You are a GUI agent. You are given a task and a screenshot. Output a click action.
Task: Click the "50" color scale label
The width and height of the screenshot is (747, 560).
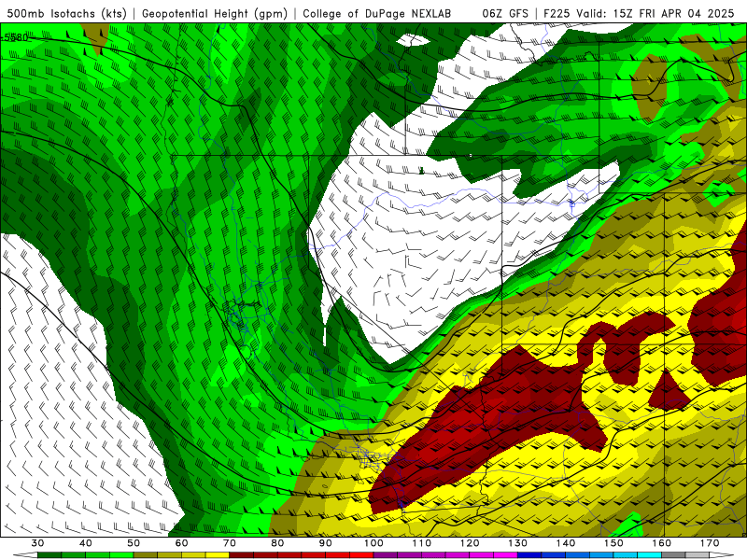134,543
